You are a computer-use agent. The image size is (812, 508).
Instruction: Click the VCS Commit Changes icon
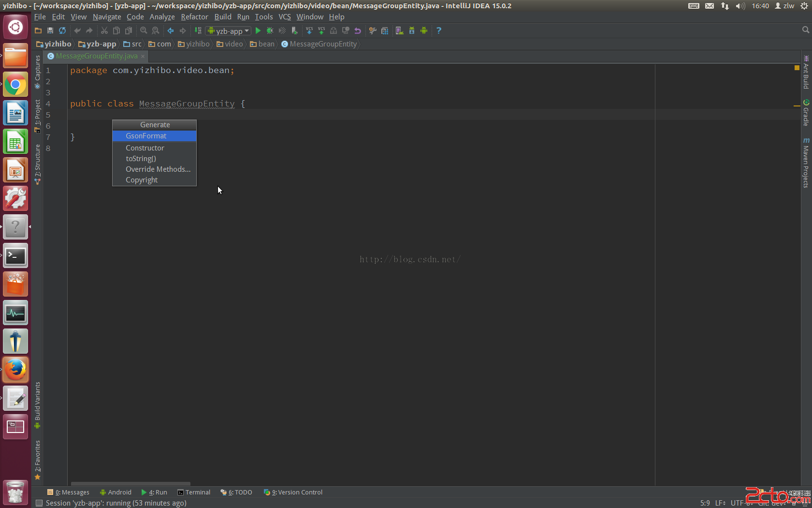point(321,30)
